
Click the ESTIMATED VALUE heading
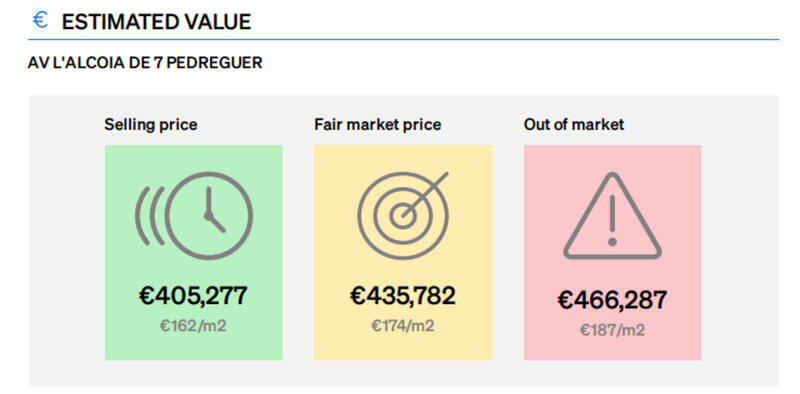(x=156, y=22)
